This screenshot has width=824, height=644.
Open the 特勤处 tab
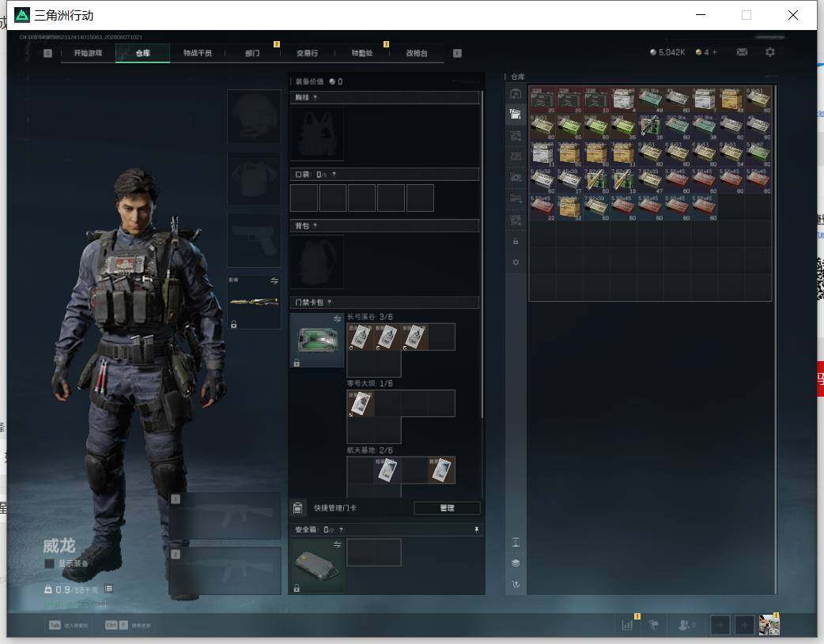coord(362,53)
